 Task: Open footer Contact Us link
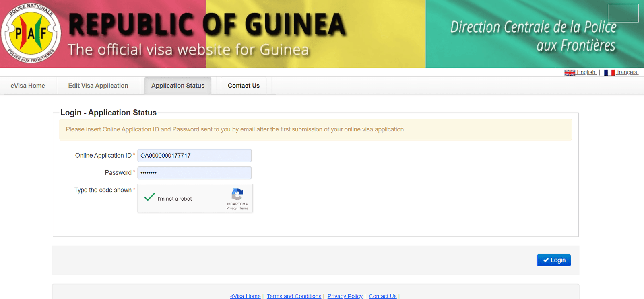[383, 296]
